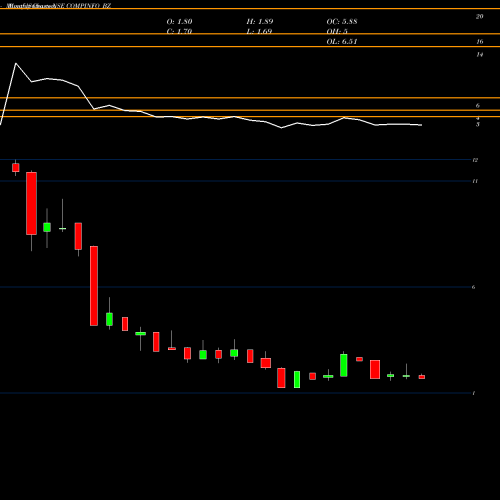Click the peak of the white line
Screen dimensions: 500x500
16,63
